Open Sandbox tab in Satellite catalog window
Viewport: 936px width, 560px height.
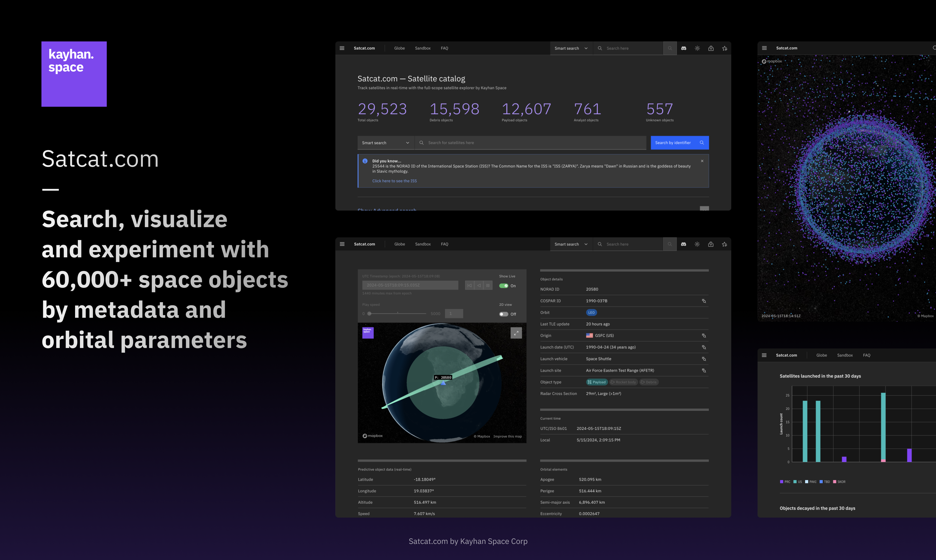[423, 48]
